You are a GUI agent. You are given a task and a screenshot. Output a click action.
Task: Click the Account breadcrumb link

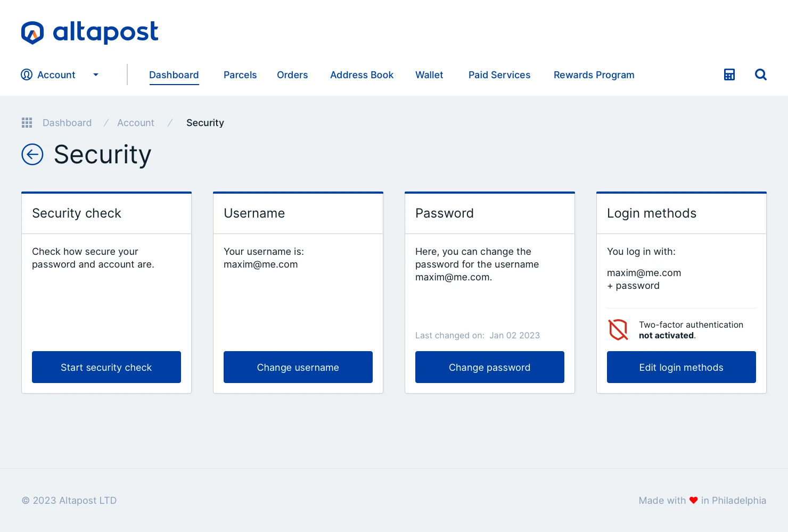(x=136, y=123)
